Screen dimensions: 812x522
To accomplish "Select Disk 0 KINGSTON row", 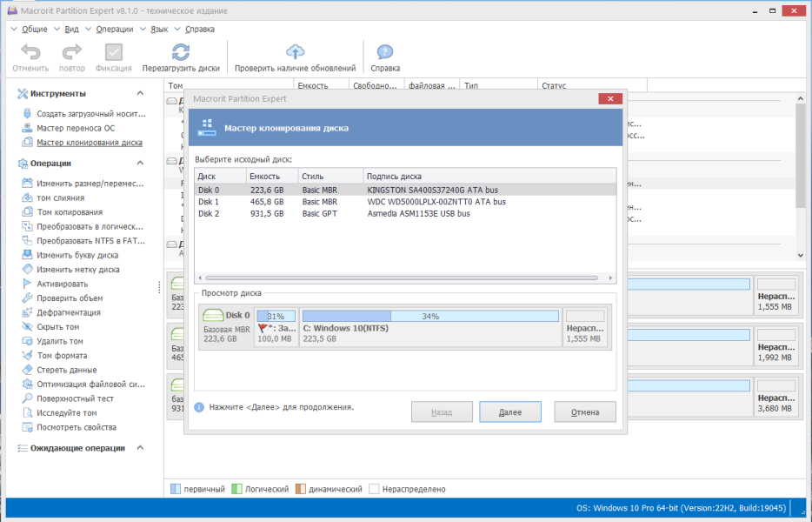I will (x=405, y=190).
